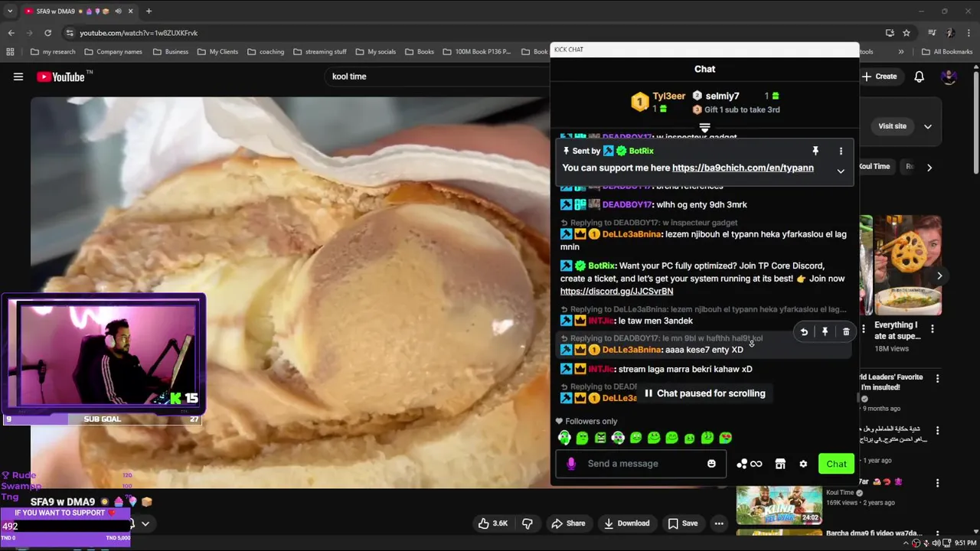Image resolution: width=980 pixels, height=551 pixels.
Task: Click Tyl3eer top gifter name
Action: [x=668, y=96]
